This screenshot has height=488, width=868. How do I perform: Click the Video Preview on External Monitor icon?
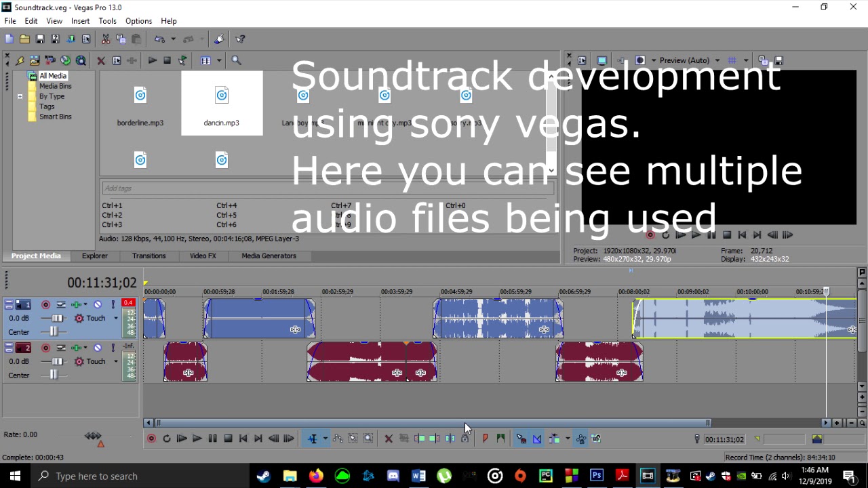click(601, 60)
